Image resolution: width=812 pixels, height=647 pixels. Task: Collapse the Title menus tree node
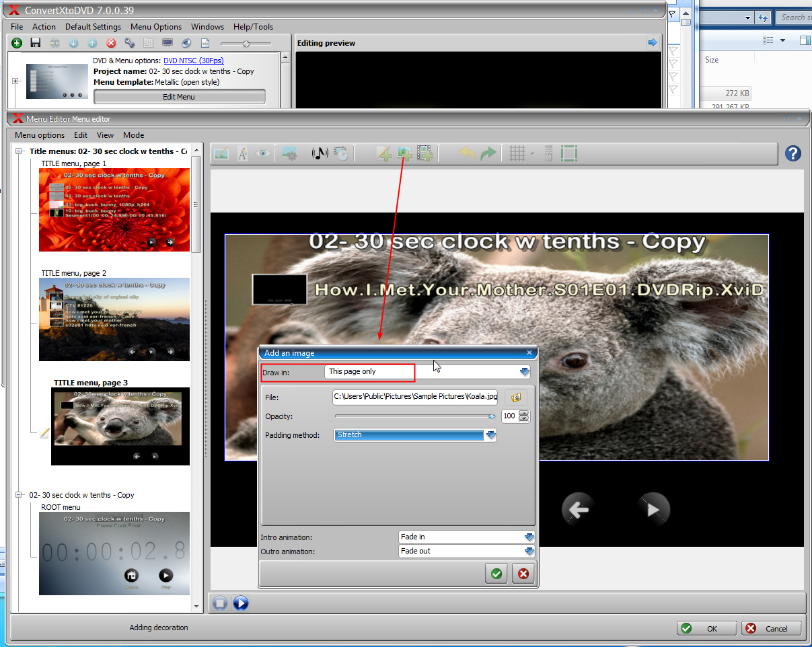click(19, 151)
